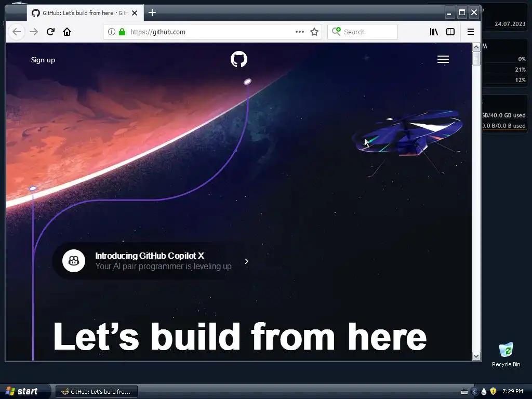Click the GitHub Octocat logo

[x=239, y=59]
